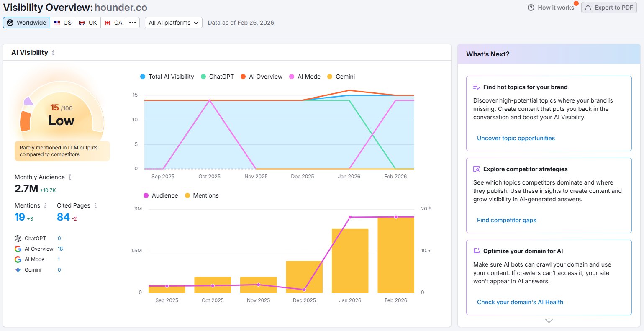The height and width of the screenshot is (331, 644).
Task: Toggle ChatGPT series in chart legend
Action: (x=217, y=77)
